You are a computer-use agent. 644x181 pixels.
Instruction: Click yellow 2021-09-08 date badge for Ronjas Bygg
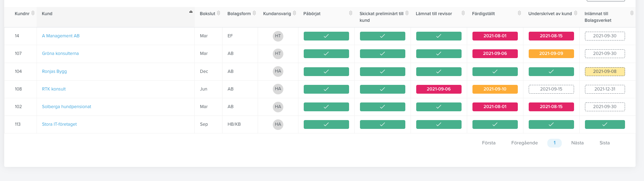605,71
